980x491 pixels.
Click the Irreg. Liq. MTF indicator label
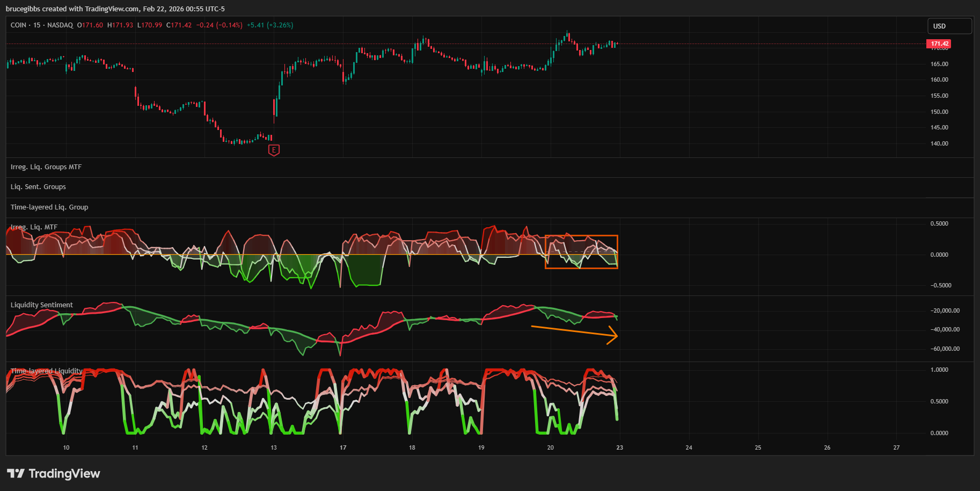(x=34, y=227)
